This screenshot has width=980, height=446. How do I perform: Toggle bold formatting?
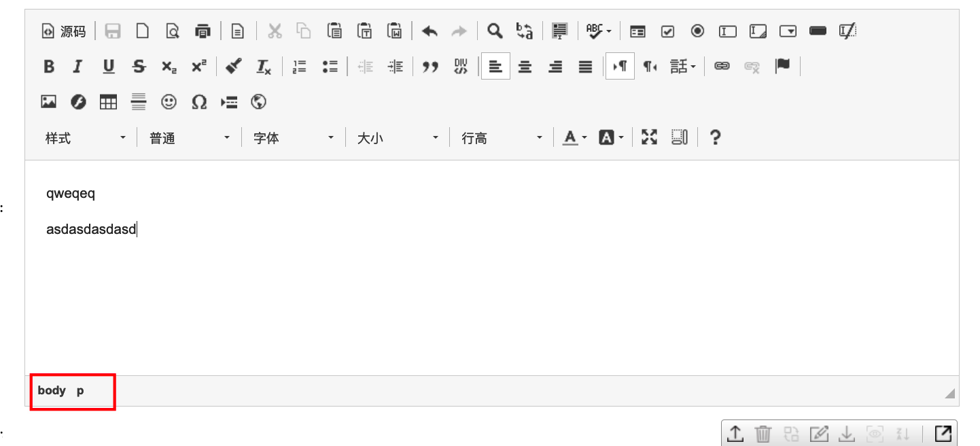49,66
